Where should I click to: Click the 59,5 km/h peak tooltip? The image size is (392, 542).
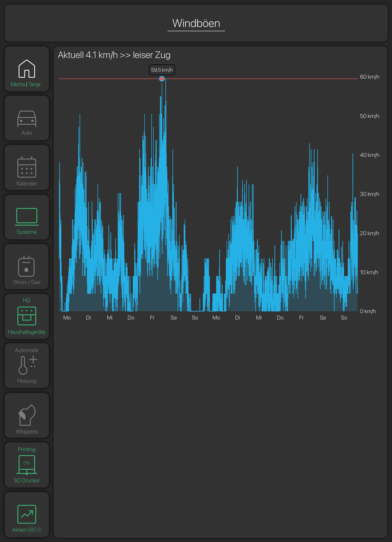[x=162, y=70]
